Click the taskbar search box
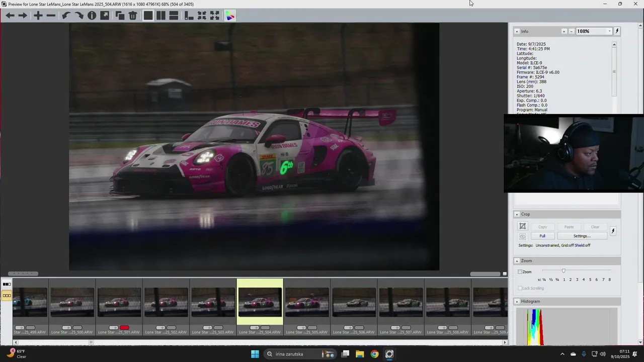The width and height of the screenshot is (644, 362). (300, 354)
